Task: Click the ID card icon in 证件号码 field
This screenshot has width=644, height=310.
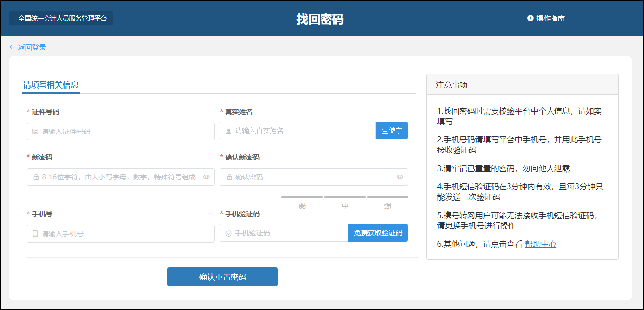Action: pos(35,132)
